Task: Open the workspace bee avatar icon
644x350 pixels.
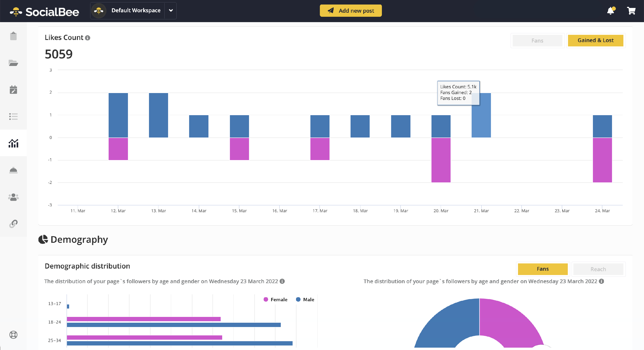Action: pos(99,11)
